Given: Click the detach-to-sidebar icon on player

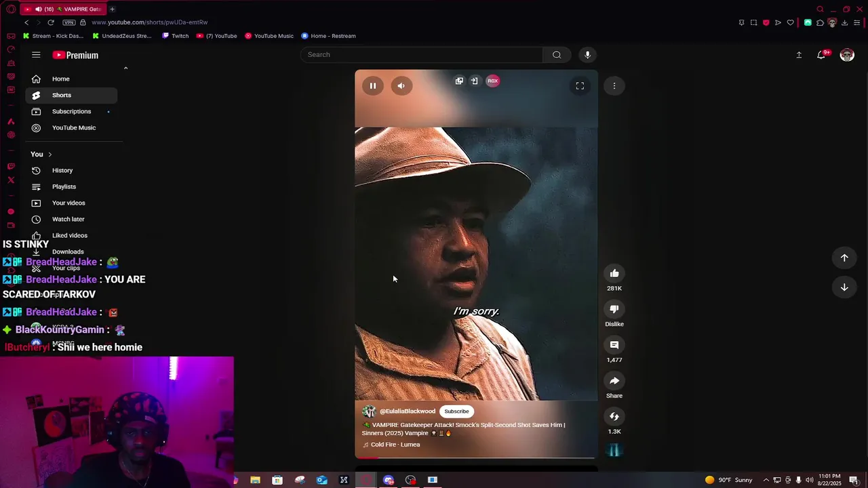Looking at the screenshot, I should click(x=474, y=81).
